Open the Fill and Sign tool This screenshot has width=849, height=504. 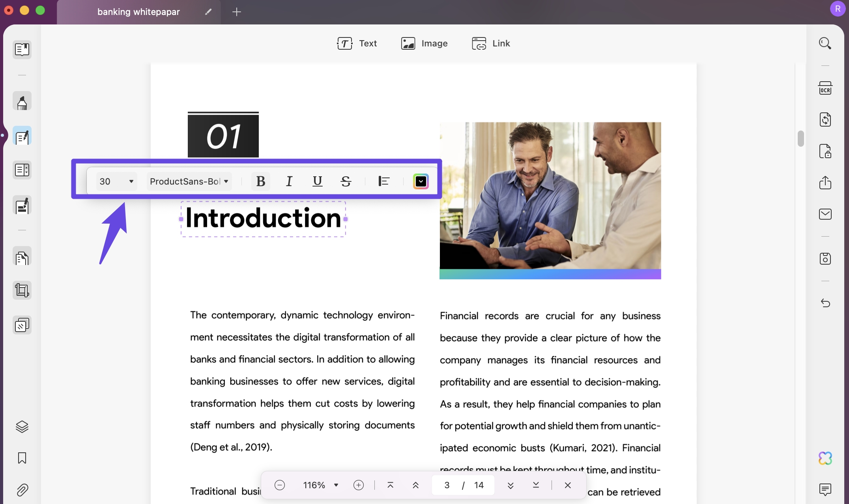tap(22, 205)
